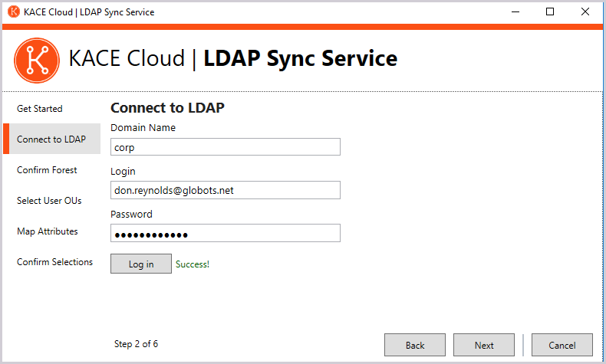Click the green Success! status message
This screenshot has height=364, width=606.
(x=193, y=264)
